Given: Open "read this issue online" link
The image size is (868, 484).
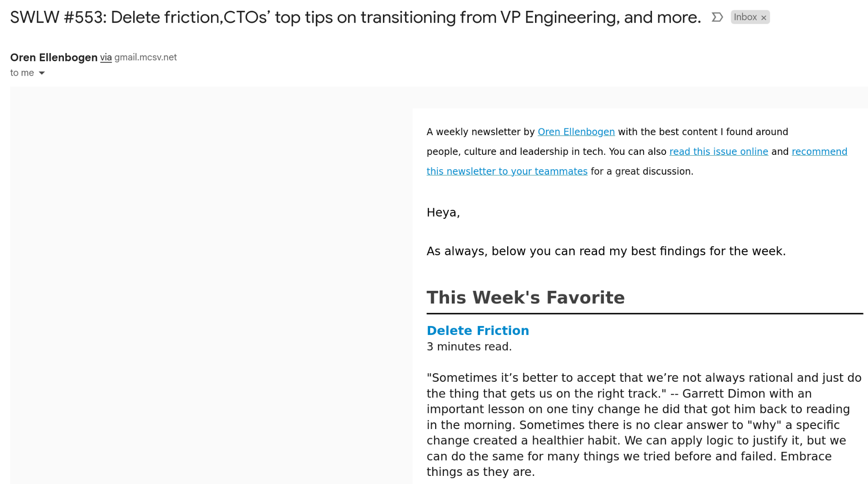Looking at the screenshot, I should click(x=719, y=152).
